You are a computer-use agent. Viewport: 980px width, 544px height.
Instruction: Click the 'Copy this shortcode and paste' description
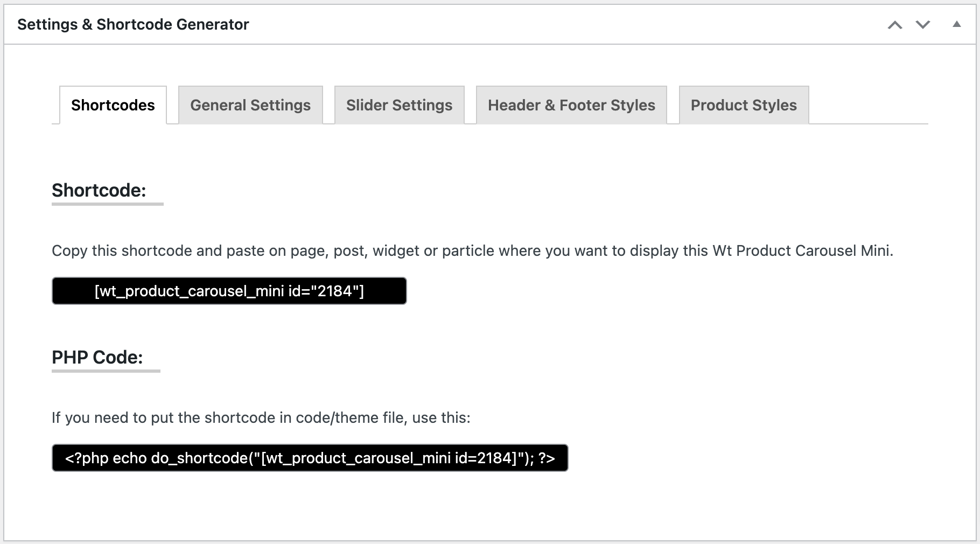pyautogui.click(x=472, y=251)
